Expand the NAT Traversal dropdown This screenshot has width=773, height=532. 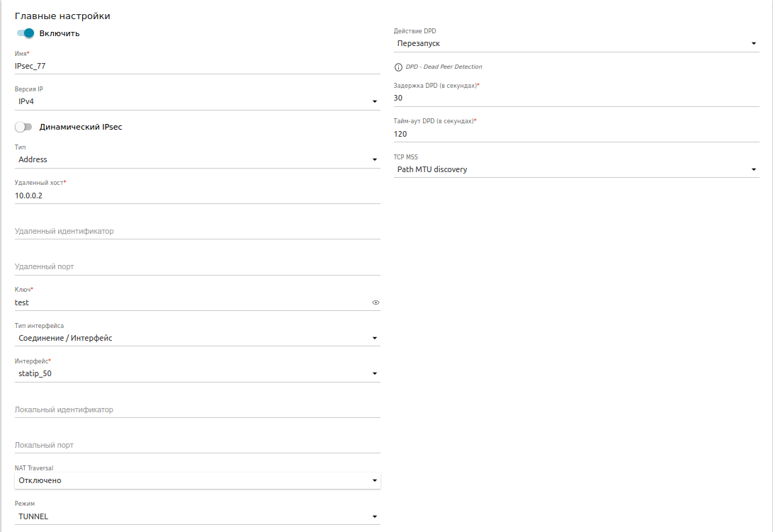(x=197, y=480)
